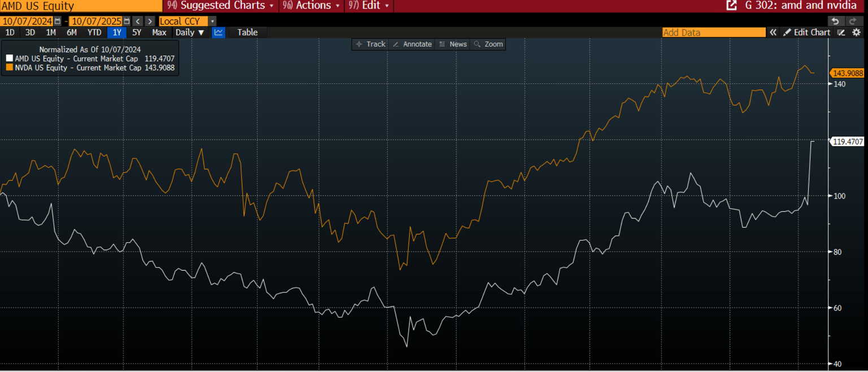Open the Suggested Charts menu
The height and width of the screenshot is (372, 868).
click(x=221, y=6)
